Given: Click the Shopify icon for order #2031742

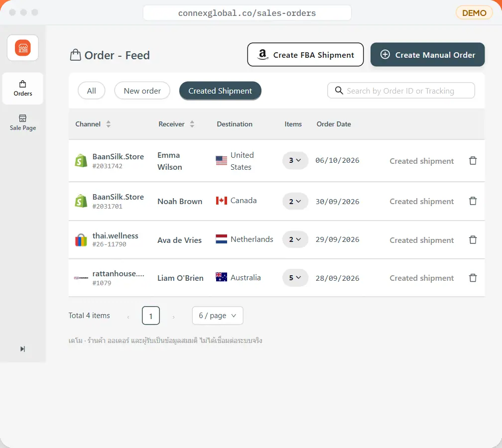Looking at the screenshot, I should 81,161.
